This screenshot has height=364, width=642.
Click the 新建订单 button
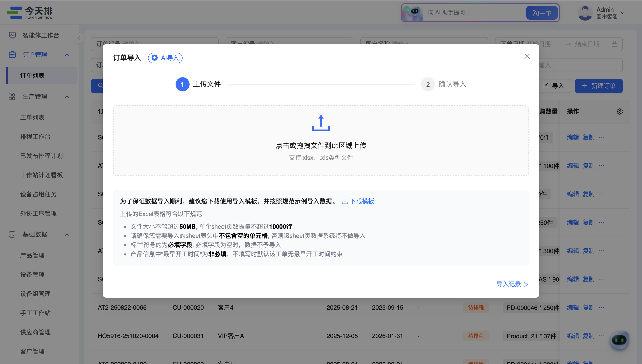[x=599, y=86]
